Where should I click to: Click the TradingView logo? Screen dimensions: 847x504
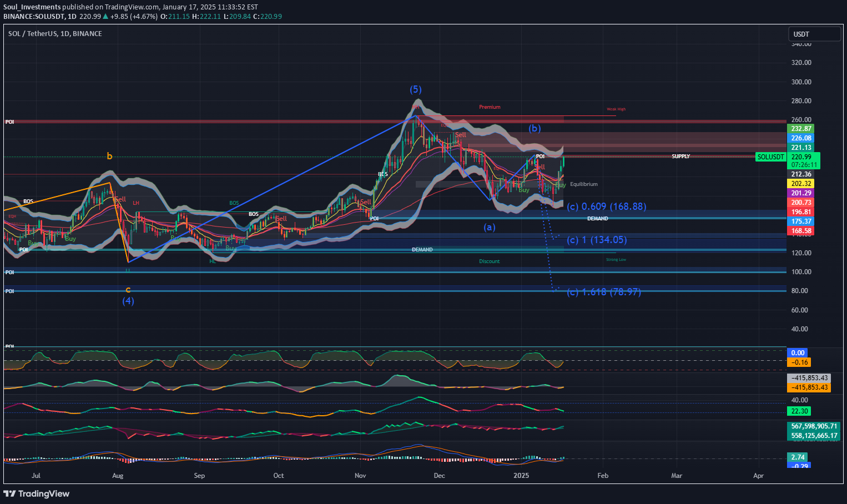[37, 493]
